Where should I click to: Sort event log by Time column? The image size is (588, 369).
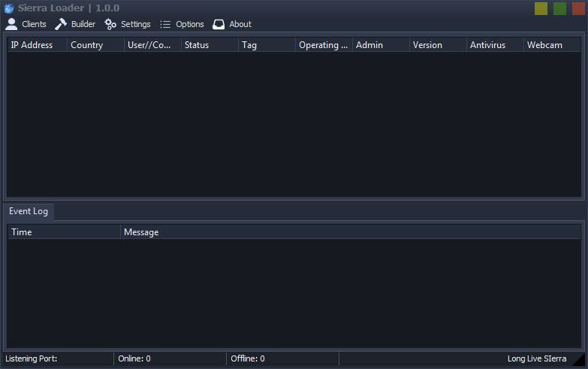point(64,232)
